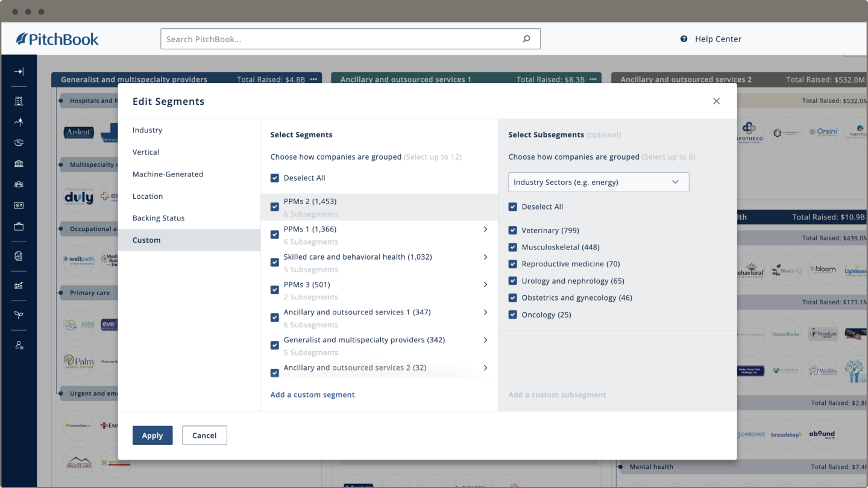Uncheck Reproductive medicine (70) subsegment

tap(513, 264)
